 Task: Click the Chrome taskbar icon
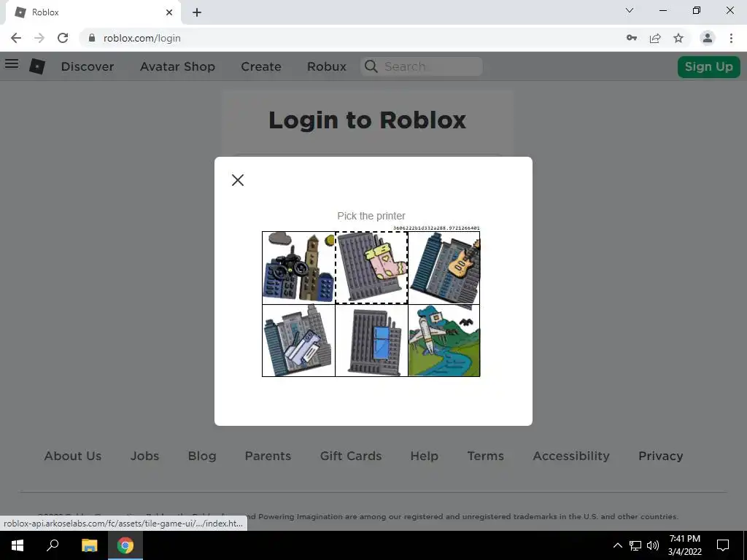coord(125,545)
